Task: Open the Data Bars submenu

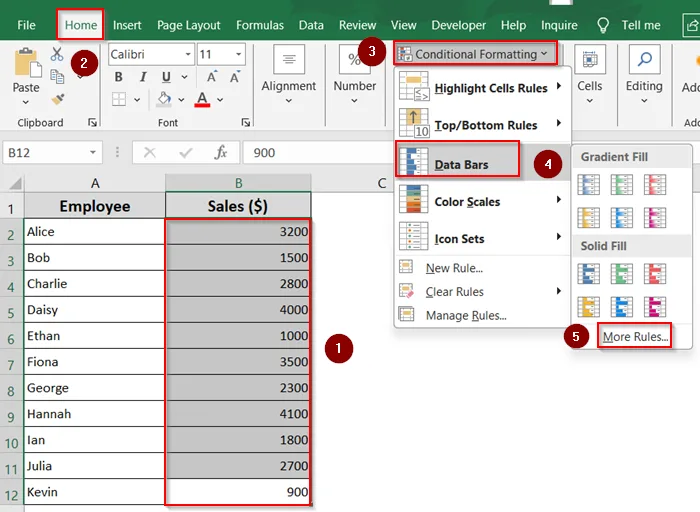Action: click(x=482, y=162)
